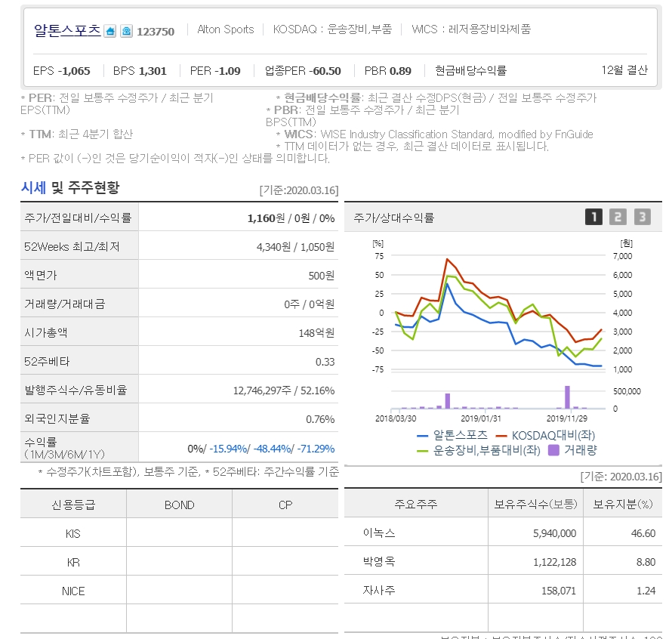Viewport: 672px width, 639px height.
Task: Click the 52주베타 0.33 value
Action: click(x=325, y=362)
